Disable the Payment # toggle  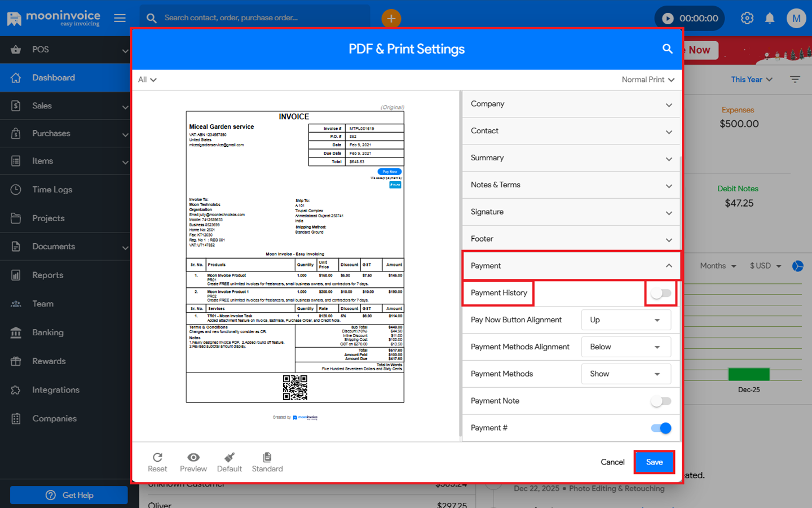click(x=661, y=428)
